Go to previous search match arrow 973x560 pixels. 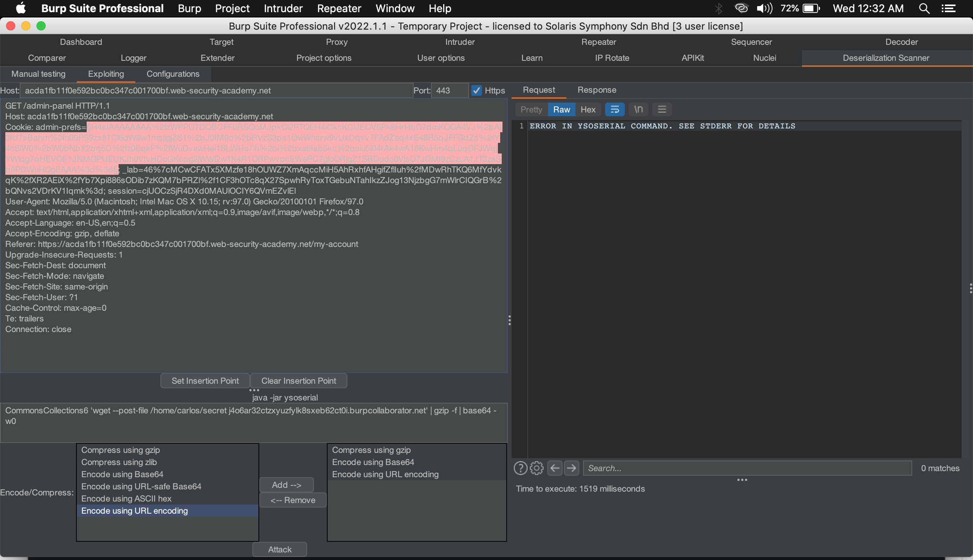click(x=555, y=468)
